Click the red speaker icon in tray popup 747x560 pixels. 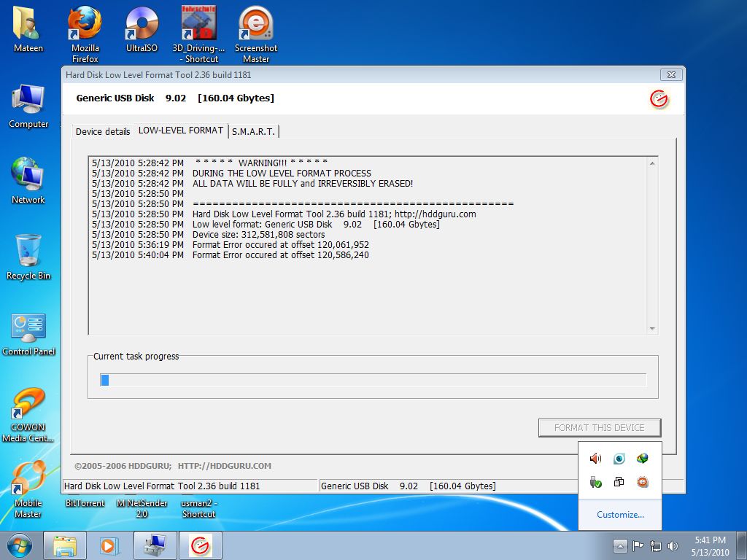595,459
